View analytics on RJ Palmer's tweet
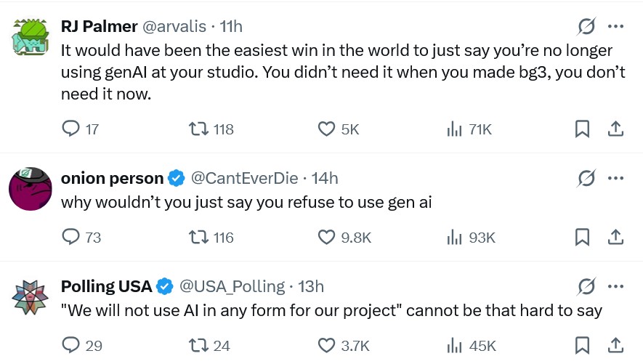The height and width of the screenshot is (364, 643). tap(454, 129)
